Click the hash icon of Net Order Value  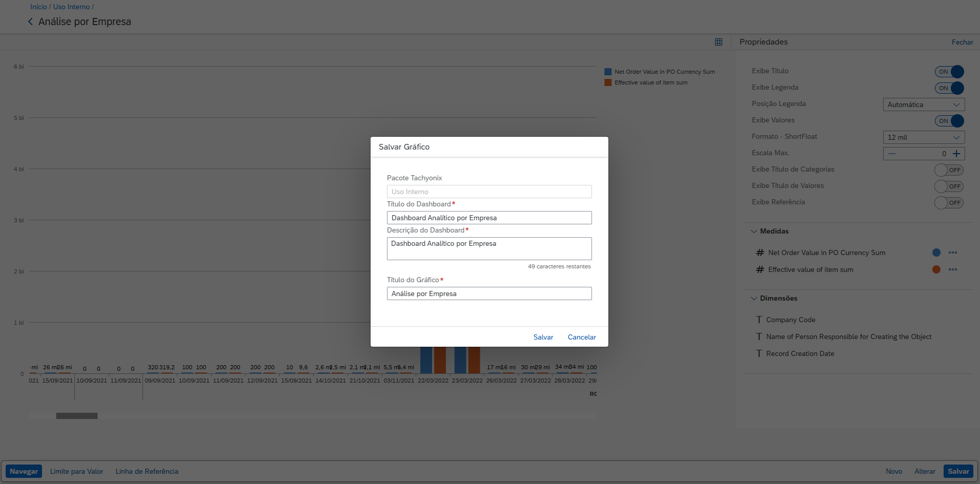[x=760, y=252]
